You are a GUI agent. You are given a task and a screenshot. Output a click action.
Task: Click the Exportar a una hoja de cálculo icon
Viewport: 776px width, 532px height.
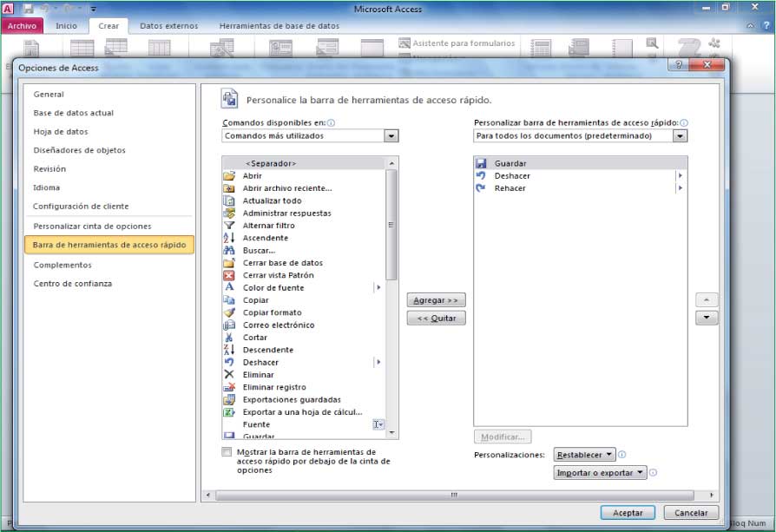228,411
